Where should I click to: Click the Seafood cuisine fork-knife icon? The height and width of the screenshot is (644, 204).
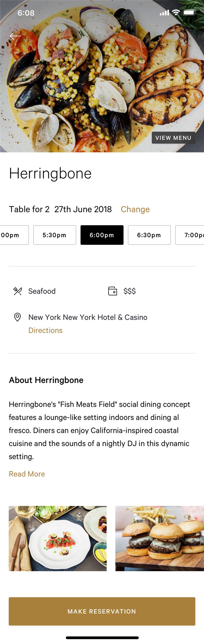pyautogui.click(x=17, y=291)
